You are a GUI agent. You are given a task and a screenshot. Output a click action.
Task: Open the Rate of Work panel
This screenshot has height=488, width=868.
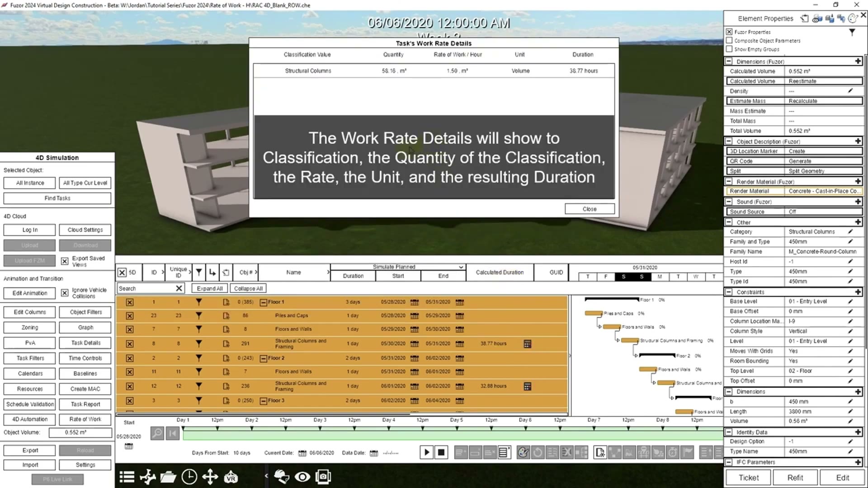point(85,419)
